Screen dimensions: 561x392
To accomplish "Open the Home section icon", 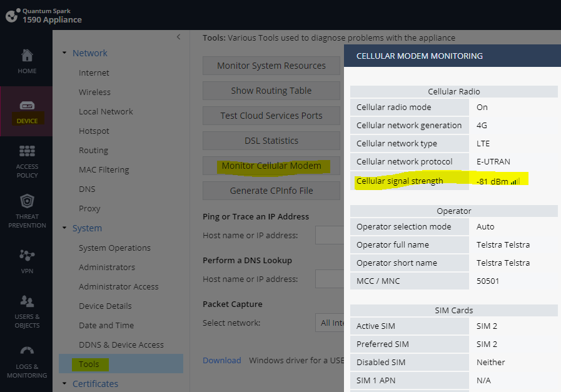I will 27,56.
